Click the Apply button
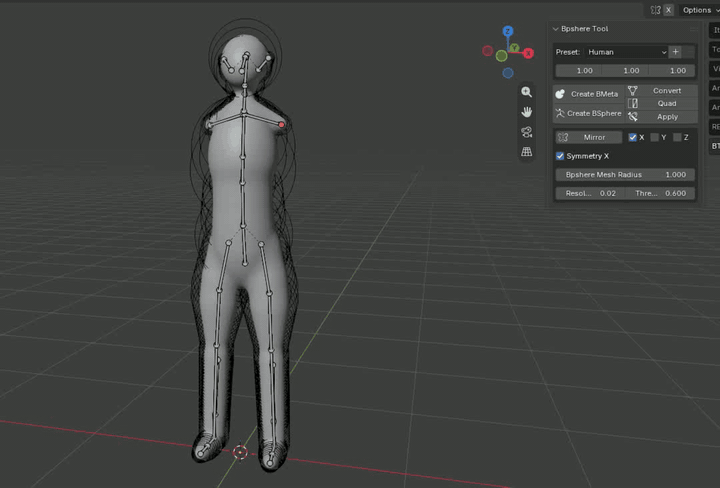The width and height of the screenshot is (720, 488). pos(661,117)
